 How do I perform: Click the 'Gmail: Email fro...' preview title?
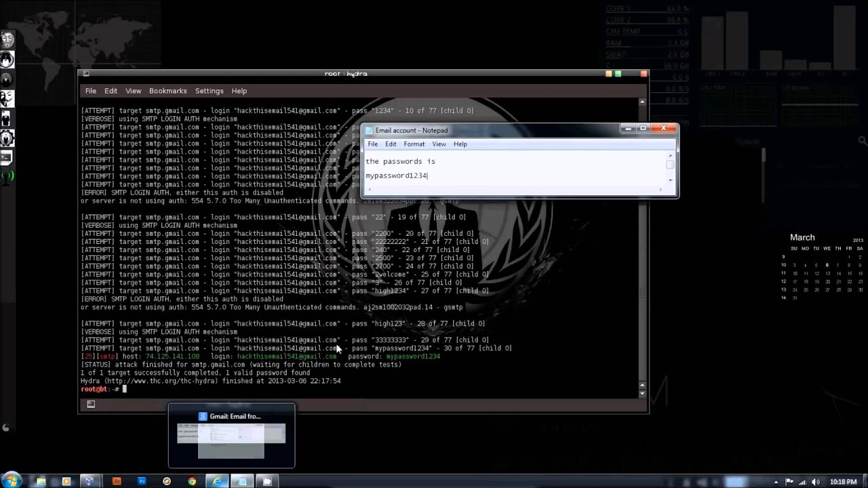click(235, 416)
